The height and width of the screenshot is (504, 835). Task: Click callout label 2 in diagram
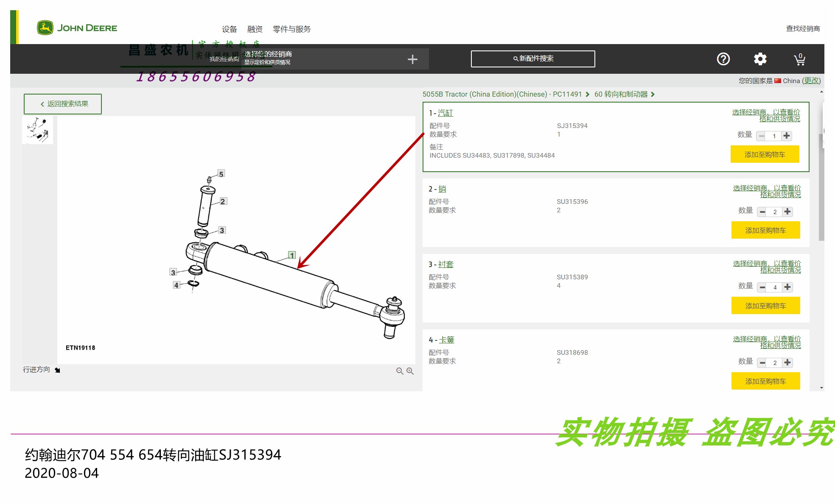[223, 201]
